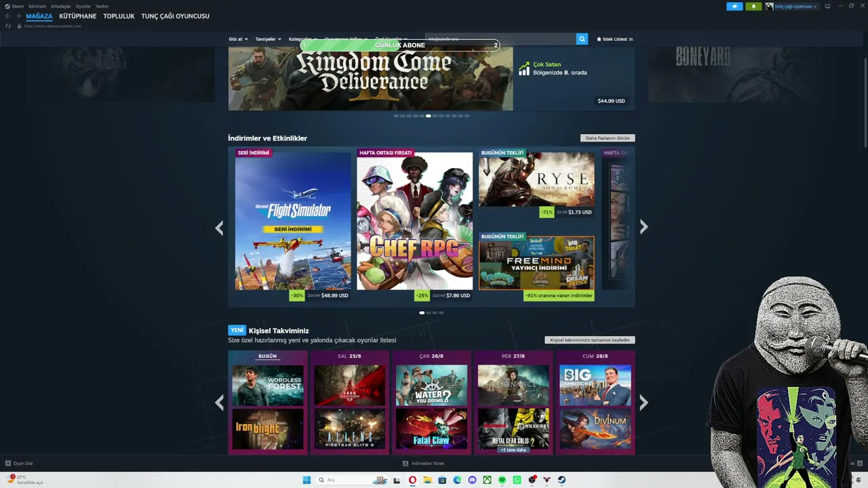The width and height of the screenshot is (868, 488).
Task: Open the Wordless Forest game thumbnail
Action: pos(268,385)
